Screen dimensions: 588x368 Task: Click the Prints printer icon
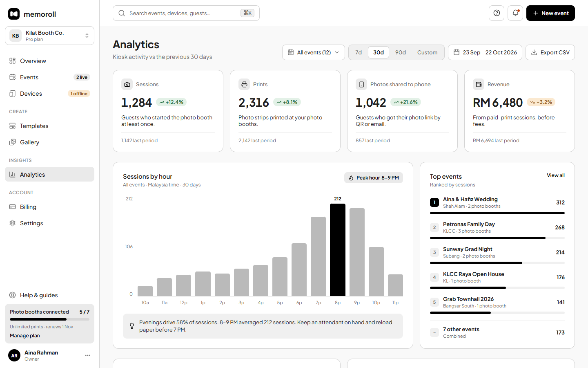[x=244, y=84]
